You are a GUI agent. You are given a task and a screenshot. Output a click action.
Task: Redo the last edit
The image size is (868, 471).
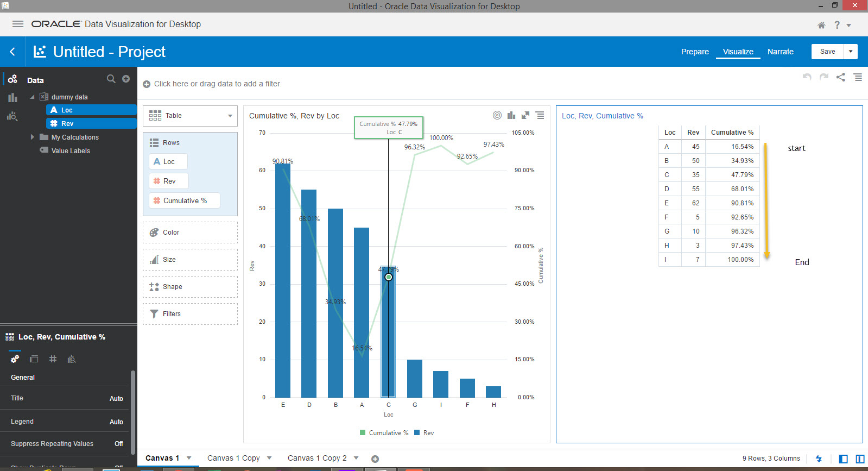tap(824, 77)
